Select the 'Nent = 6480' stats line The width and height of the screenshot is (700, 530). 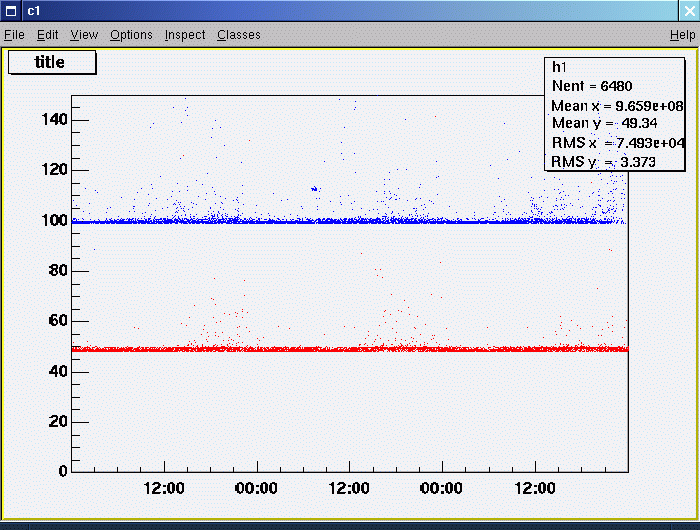592,86
